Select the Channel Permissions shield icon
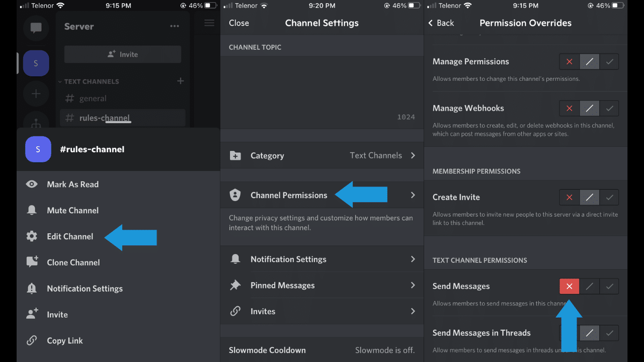 click(x=235, y=195)
